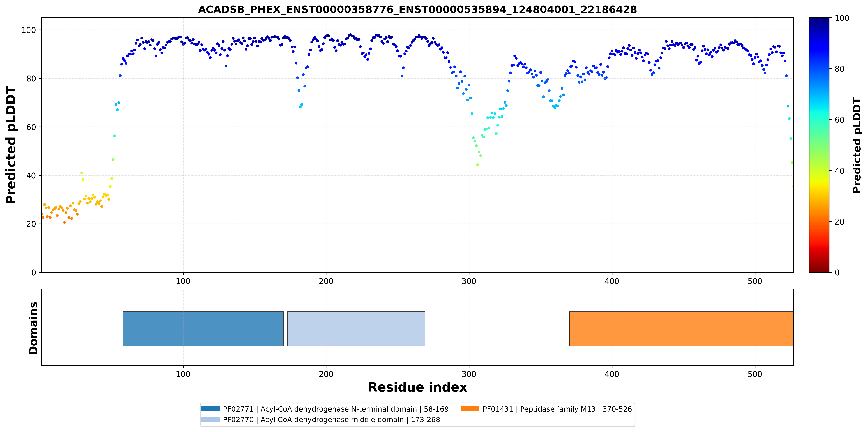Click the colorbar Predicted pLDDT label

tap(857, 145)
